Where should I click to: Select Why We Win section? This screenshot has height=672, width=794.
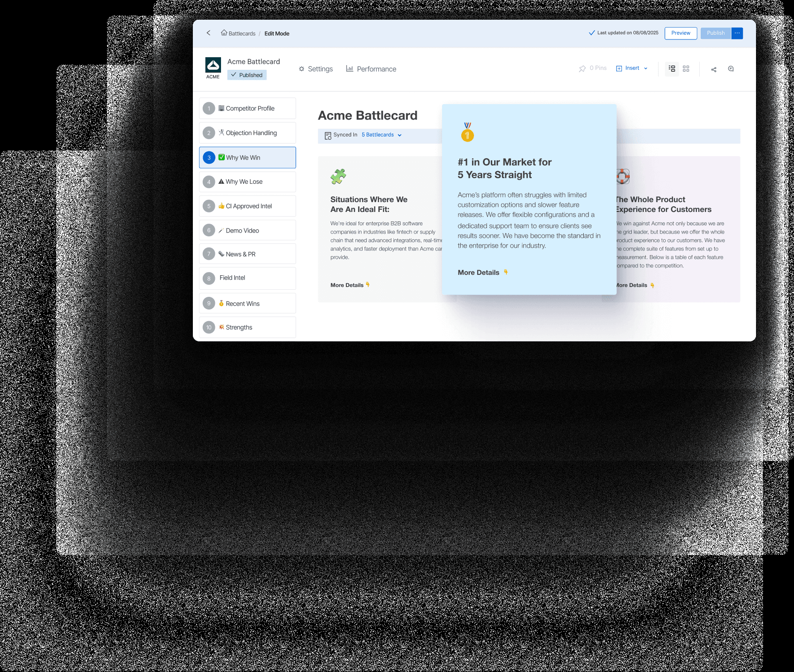click(x=247, y=158)
